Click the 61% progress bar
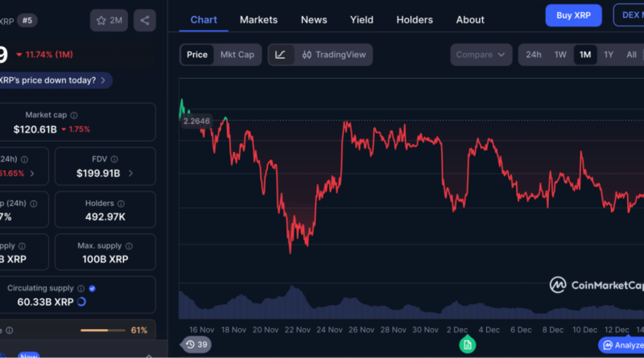This screenshot has width=644, height=358. (x=103, y=331)
